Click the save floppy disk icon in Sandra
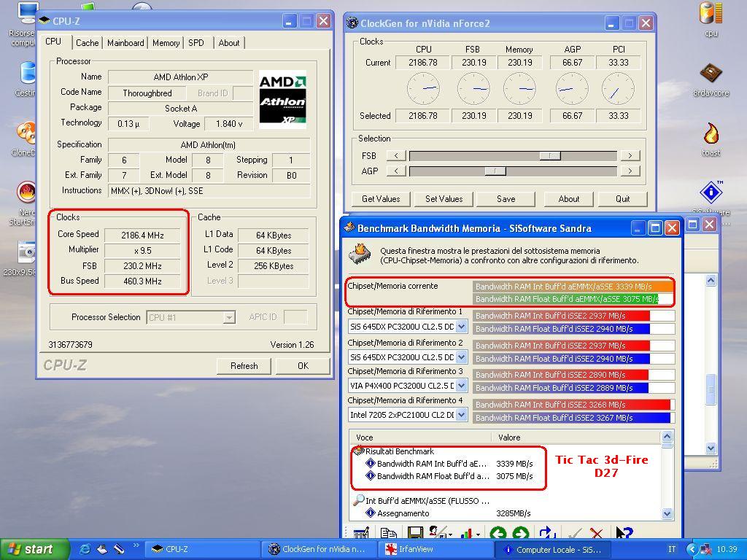Image resolution: width=747 pixels, height=560 pixels. click(415, 534)
